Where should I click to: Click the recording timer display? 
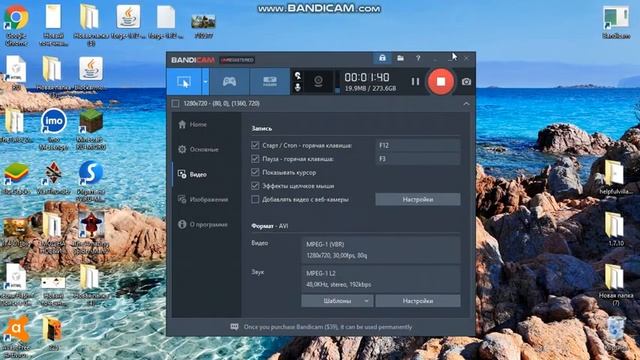(x=367, y=77)
